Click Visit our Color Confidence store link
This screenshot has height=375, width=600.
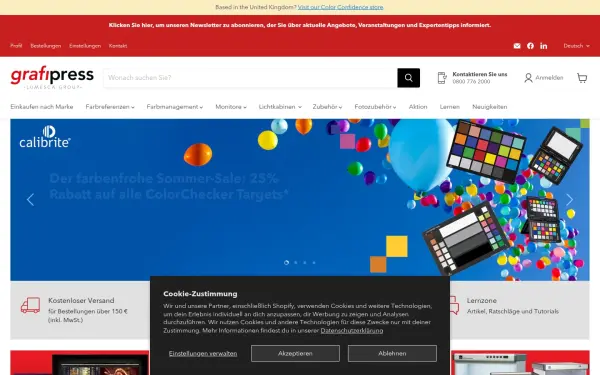pyautogui.click(x=341, y=7)
